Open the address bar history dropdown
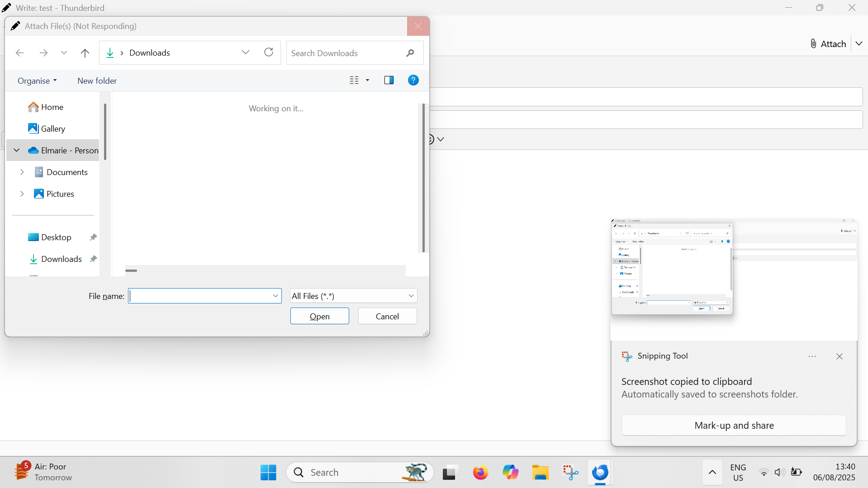The width and height of the screenshot is (868, 488). click(246, 52)
